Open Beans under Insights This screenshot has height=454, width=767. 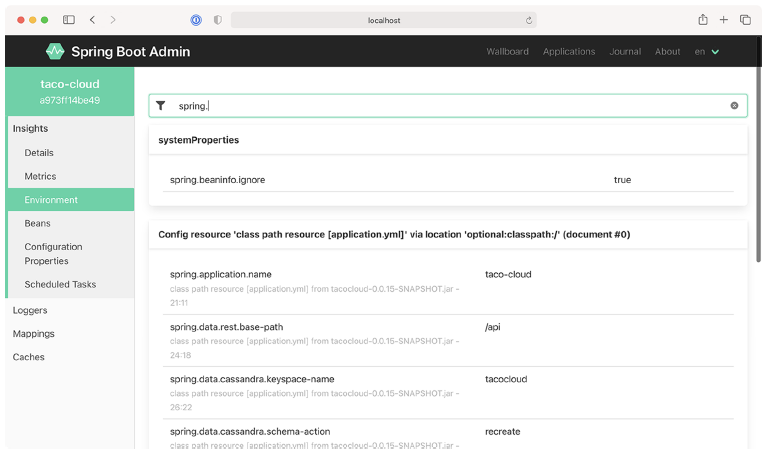pyautogui.click(x=38, y=223)
